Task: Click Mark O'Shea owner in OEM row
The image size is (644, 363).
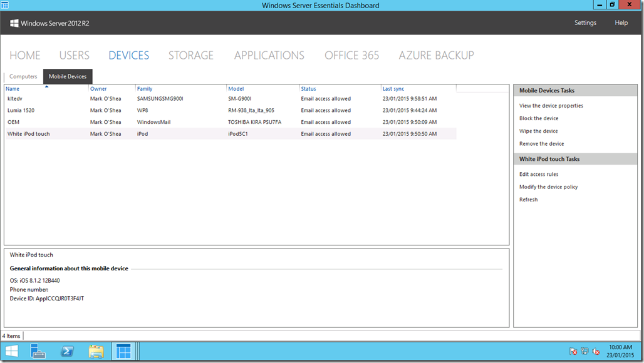Action: coord(105,122)
